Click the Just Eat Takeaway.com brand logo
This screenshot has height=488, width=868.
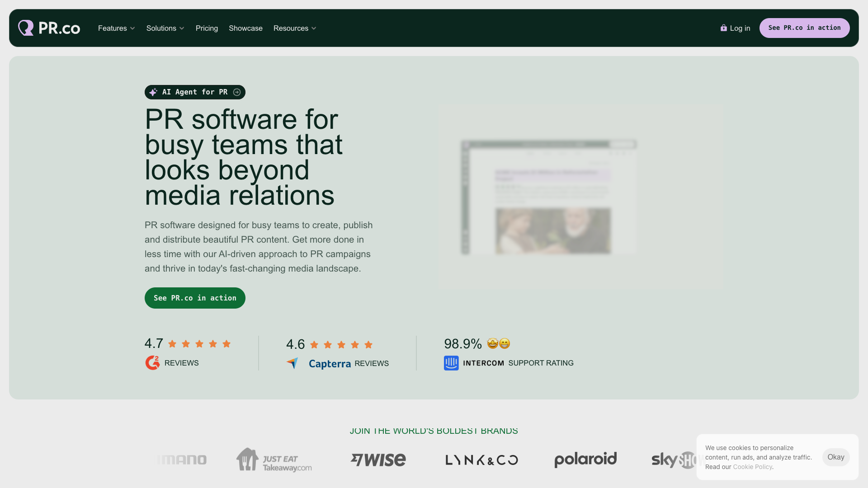[274, 460]
